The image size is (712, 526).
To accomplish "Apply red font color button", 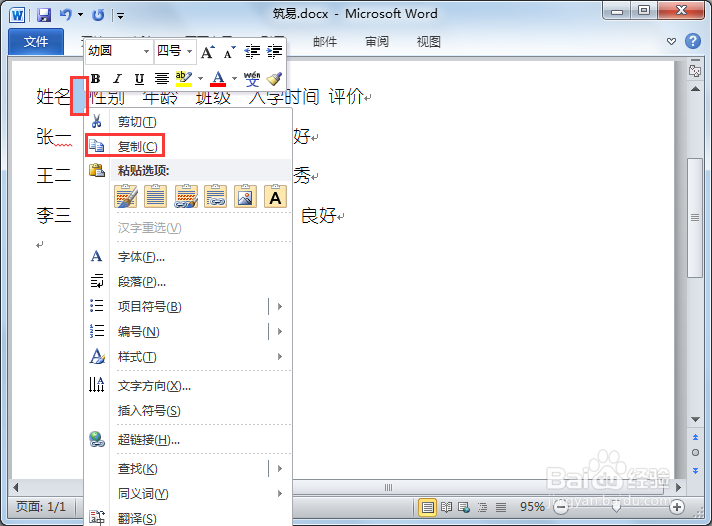I will 218,79.
